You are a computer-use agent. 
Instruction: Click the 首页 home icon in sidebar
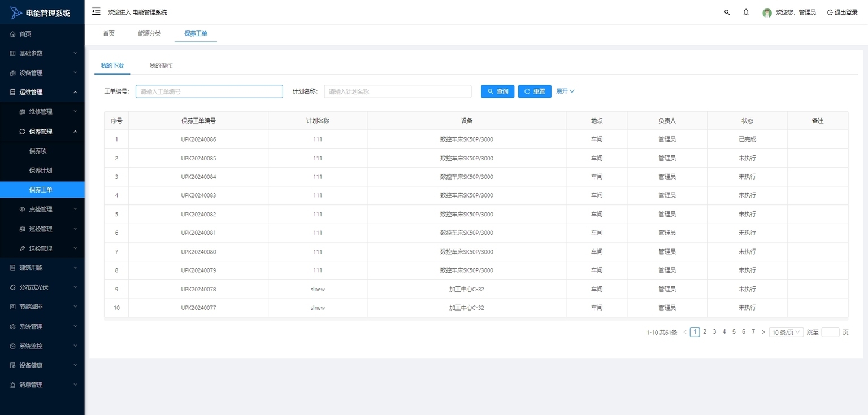(x=13, y=34)
